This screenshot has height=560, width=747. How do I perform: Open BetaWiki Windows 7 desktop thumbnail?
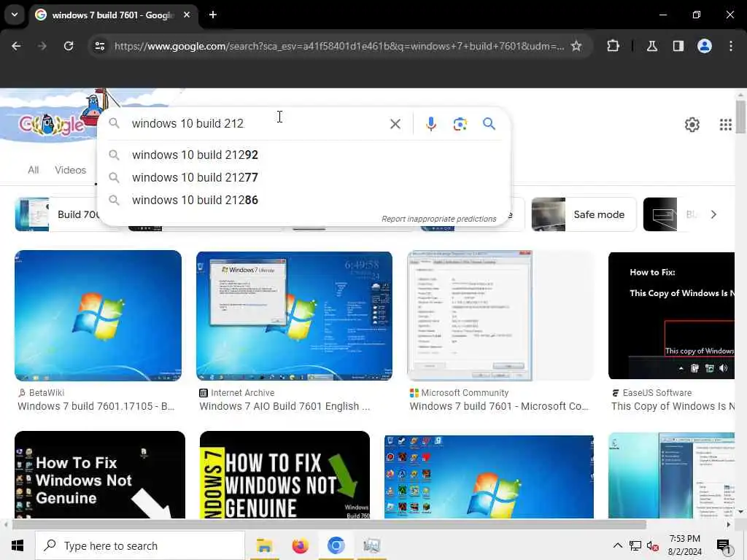point(98,315)
